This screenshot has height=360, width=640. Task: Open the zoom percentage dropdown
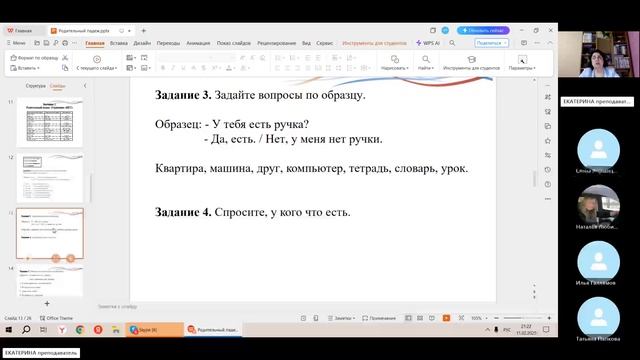point(487,318)
